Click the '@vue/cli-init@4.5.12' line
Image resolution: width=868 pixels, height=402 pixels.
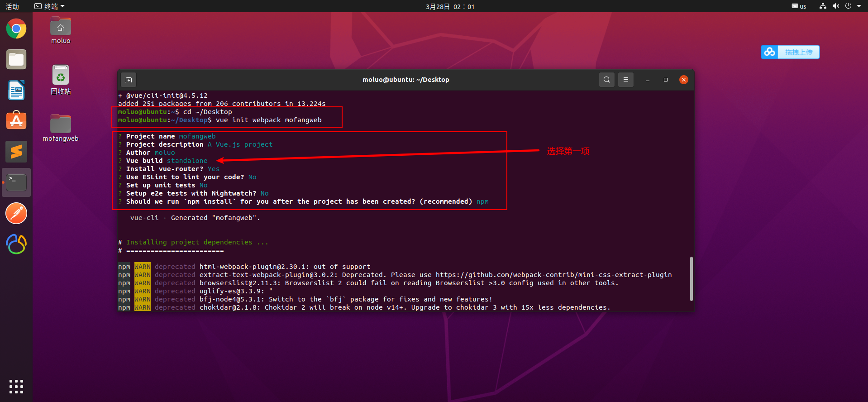click(x=163, y=96)
